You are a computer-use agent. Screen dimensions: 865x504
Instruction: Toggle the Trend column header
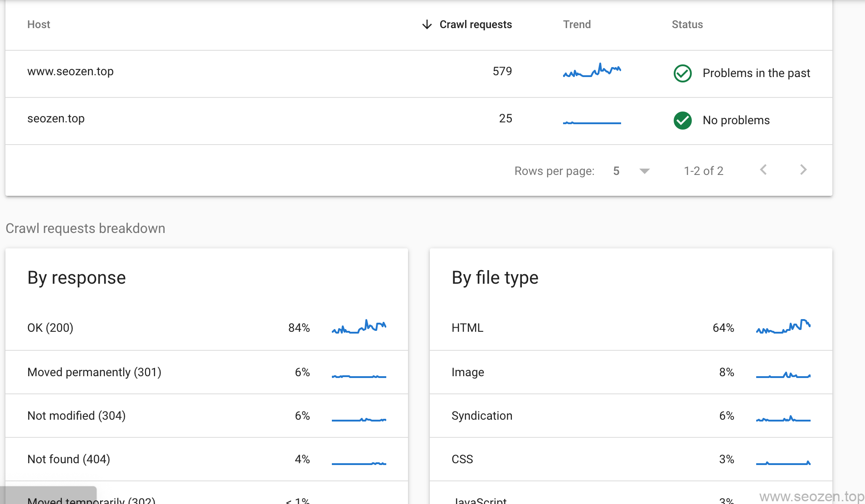[x=576, y=24]
